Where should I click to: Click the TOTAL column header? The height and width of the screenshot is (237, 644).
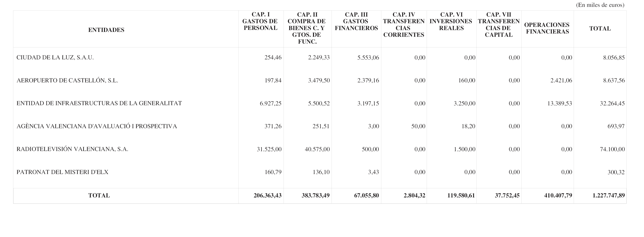pos(600,28)
